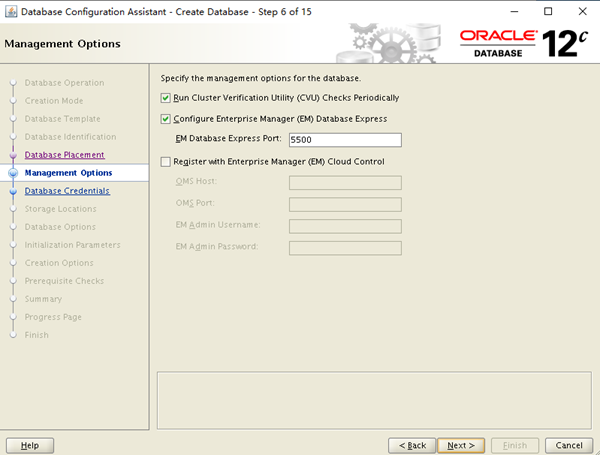Click the EM Admin Password field
600x455 pixels.
click(x=345, y=248)
